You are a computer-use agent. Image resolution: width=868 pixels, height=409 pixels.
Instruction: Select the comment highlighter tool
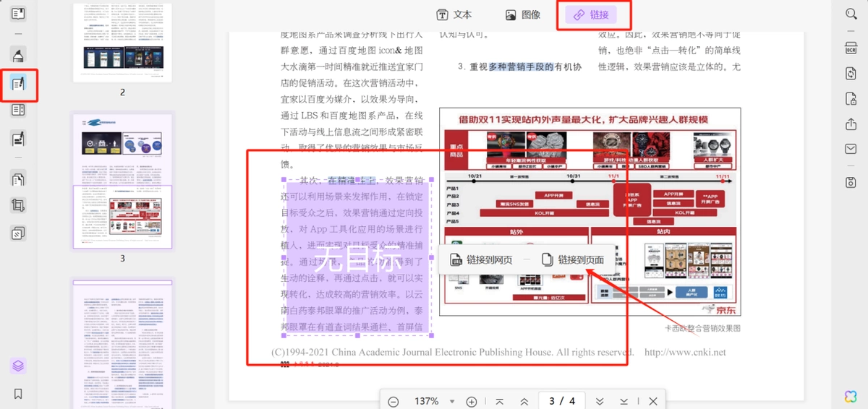[19, 56]
